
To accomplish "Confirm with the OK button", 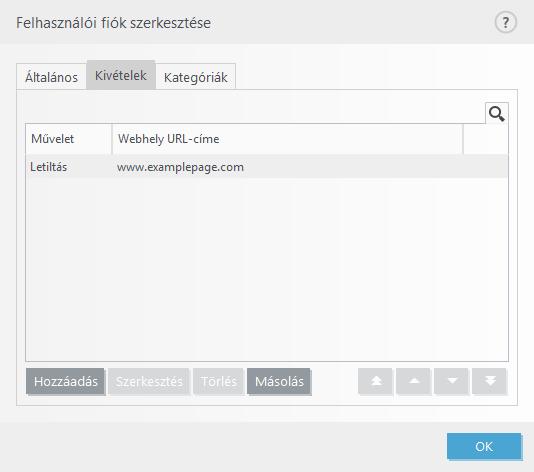I will pyautogui.click(x=484, y=446).
